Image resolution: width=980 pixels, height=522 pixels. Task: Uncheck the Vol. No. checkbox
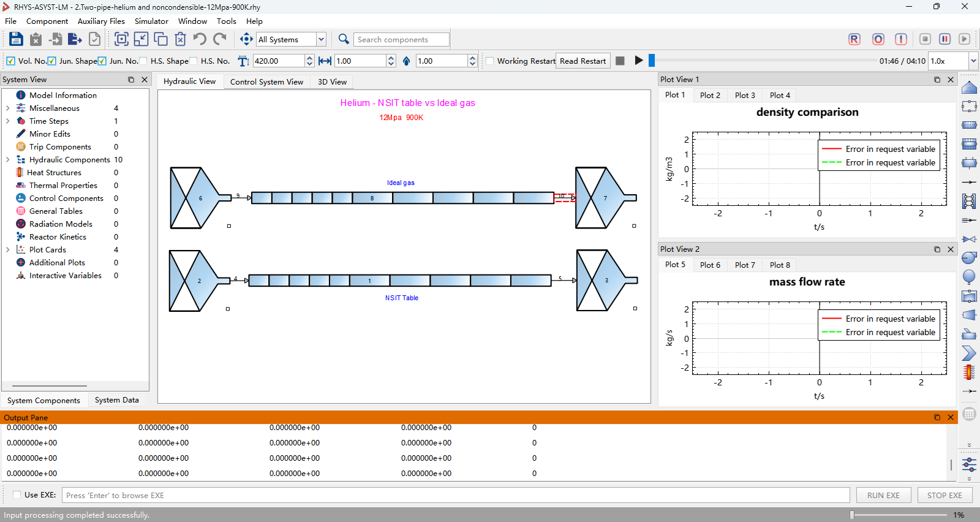click(x=10, y=61)
